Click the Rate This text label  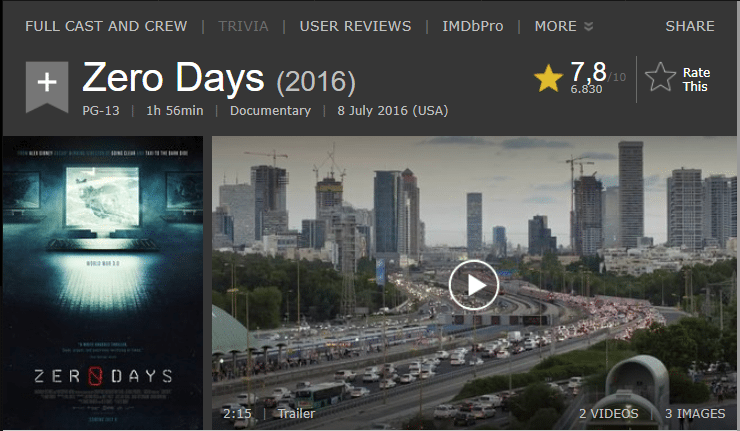tap(696, 79)
